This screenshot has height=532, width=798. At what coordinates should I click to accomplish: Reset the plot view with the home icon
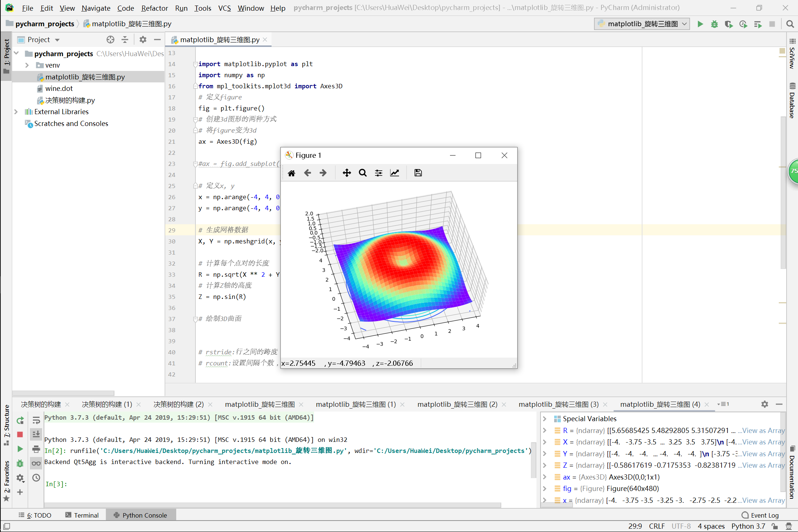point(291,173)
